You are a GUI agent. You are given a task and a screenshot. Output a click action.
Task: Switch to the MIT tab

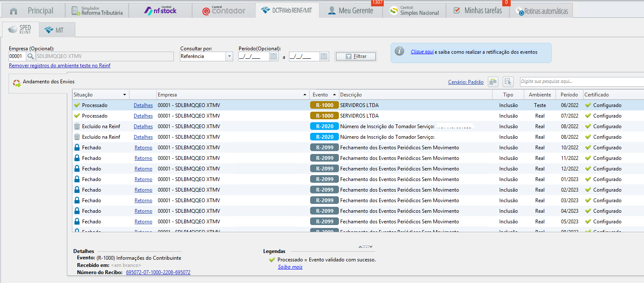pyautogui.click(x=57, y=30)
